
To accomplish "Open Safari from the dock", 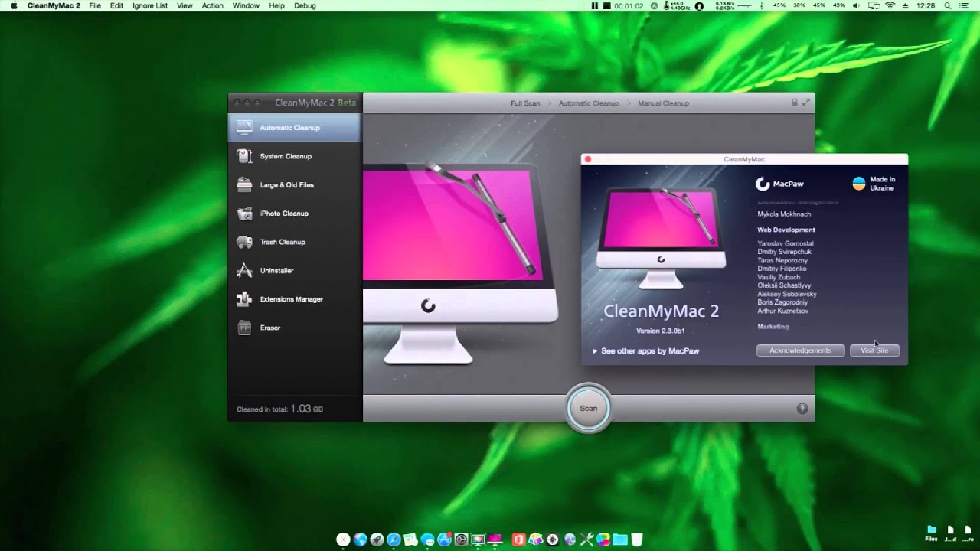I will click(394, 540).
